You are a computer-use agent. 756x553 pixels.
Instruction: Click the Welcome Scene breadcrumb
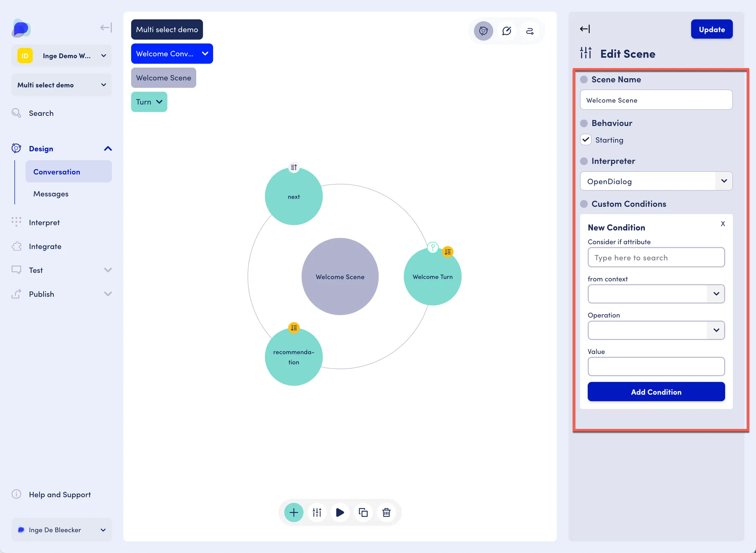coord(163,78)
